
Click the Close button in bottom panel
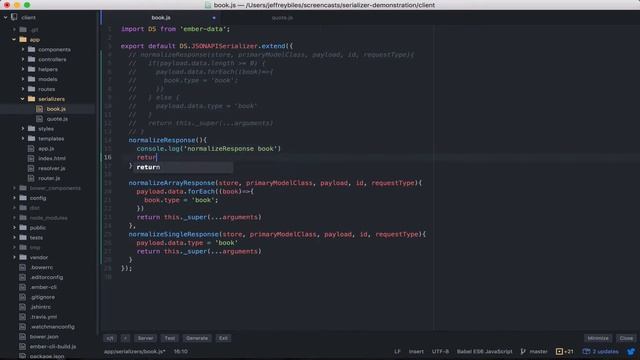click(626, 338)
